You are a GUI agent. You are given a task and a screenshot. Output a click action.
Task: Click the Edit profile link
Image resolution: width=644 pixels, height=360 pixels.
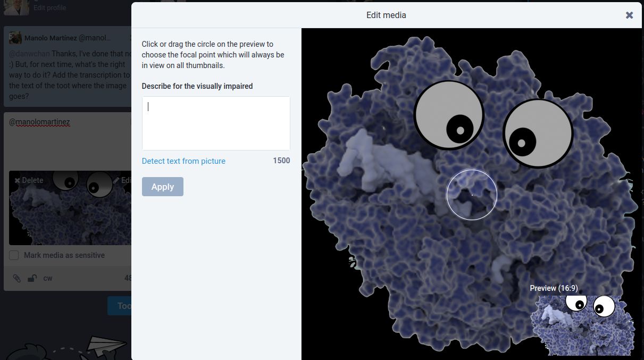click(50, 8)
